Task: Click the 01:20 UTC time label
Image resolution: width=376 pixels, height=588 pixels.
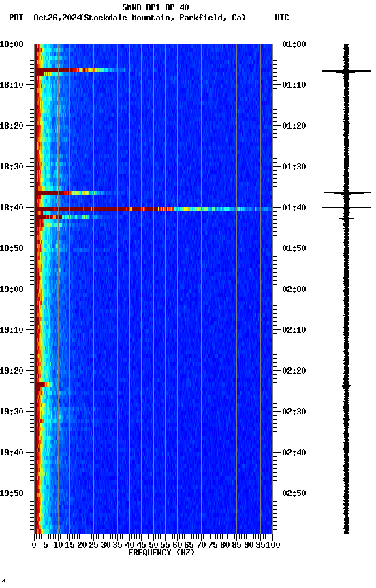Action: [x=294, y=126]
